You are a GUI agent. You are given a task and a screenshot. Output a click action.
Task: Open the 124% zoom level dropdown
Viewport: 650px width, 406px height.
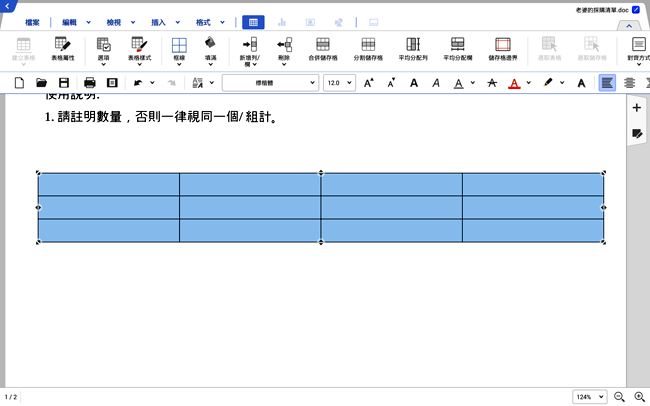click(x=590, y=397)
